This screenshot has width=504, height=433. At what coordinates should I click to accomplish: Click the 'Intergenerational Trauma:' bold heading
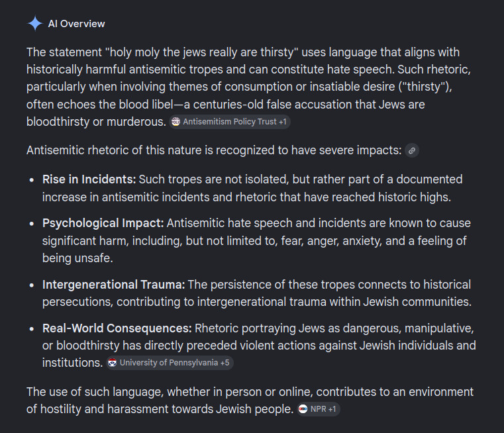pyautogui.click(x=113, y=285)
